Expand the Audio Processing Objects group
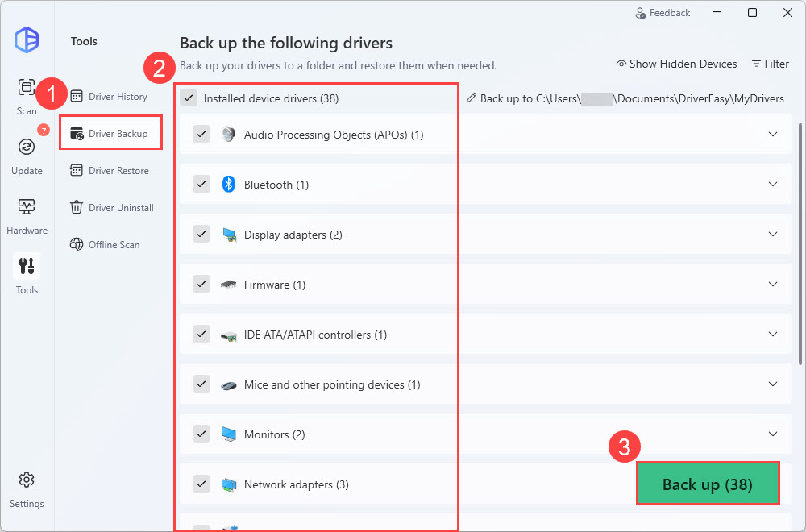 (773, 135)
